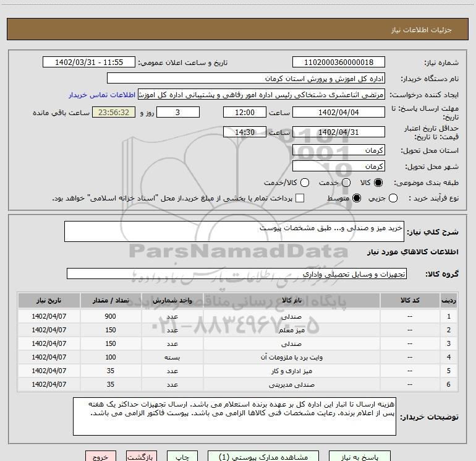Click the پاسخ به نیاز button

coord(360,457)
